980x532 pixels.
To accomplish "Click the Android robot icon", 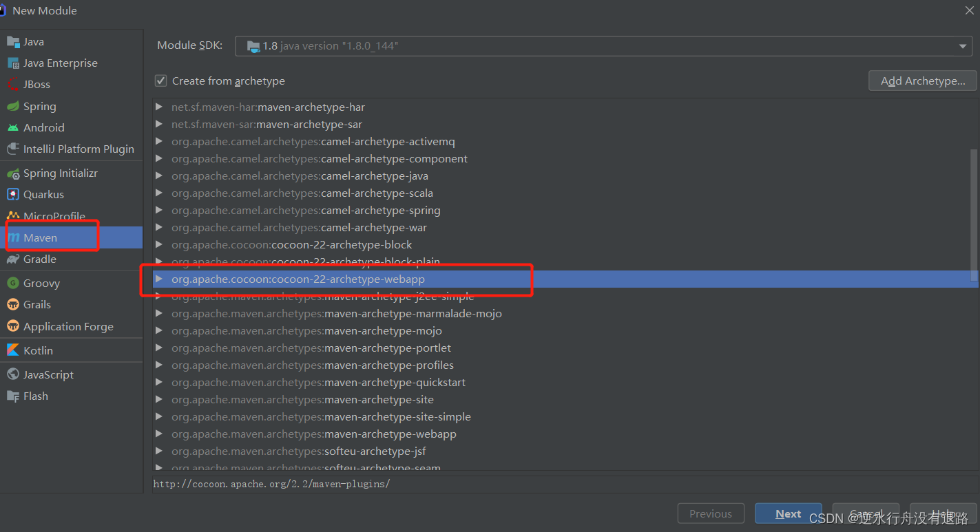I will click(x=13, y=127).
